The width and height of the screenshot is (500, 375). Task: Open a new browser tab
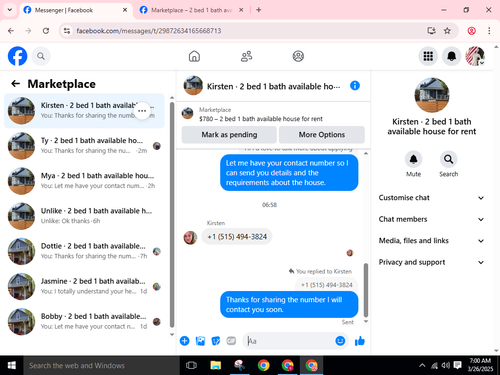click(259, 10)
